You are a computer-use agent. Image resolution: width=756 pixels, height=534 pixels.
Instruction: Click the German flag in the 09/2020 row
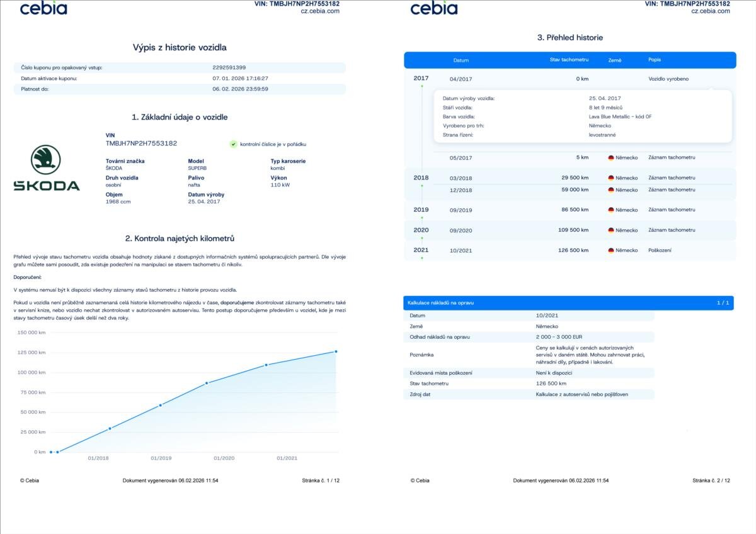click(x=611, y=230)
